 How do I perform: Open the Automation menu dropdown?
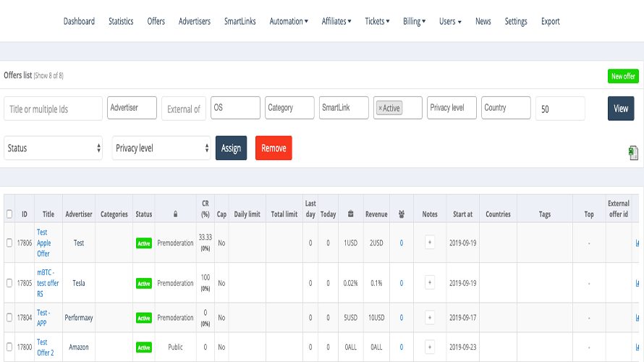point(289,22)
